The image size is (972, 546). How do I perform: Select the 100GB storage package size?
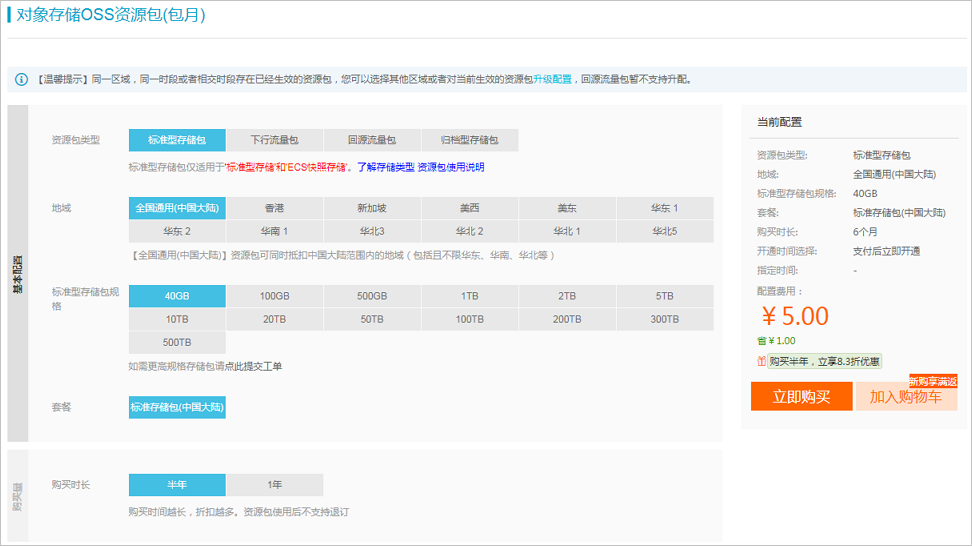[275, 296]
